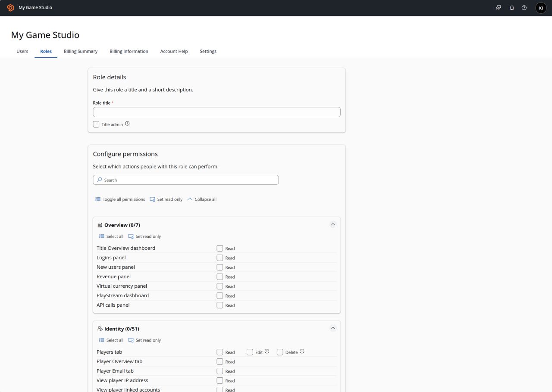Click the info icon beside Title admin
The width and height of the screenshot is (552, 392).
click(x=127, y=123)
